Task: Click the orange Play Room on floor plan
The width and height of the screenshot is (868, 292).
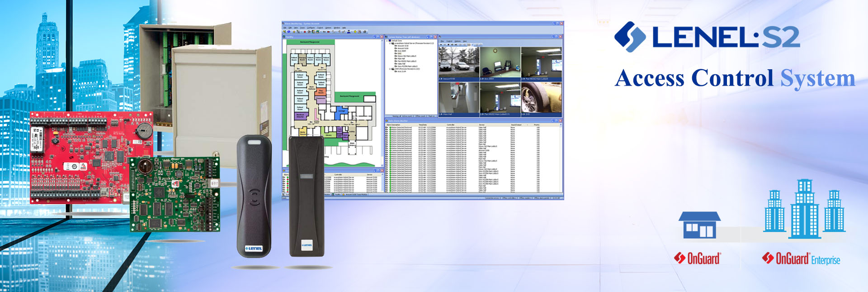Action: pyautogui.click(x=321, y=91)
